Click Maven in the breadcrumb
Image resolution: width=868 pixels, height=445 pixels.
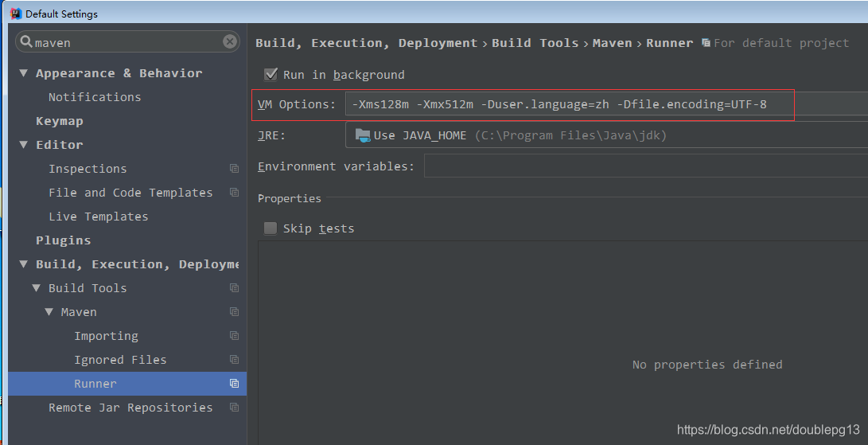tap(612, 43)
